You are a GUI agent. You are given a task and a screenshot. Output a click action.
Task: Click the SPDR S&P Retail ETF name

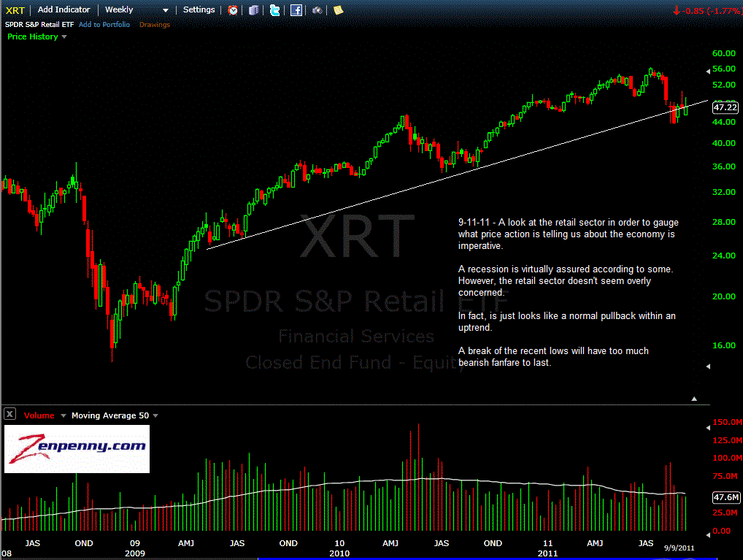tap(39, 25)
